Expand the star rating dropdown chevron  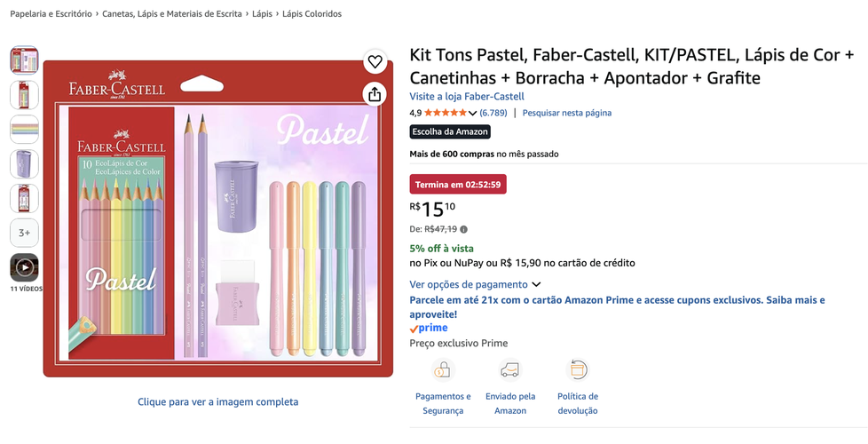(472, 113)
